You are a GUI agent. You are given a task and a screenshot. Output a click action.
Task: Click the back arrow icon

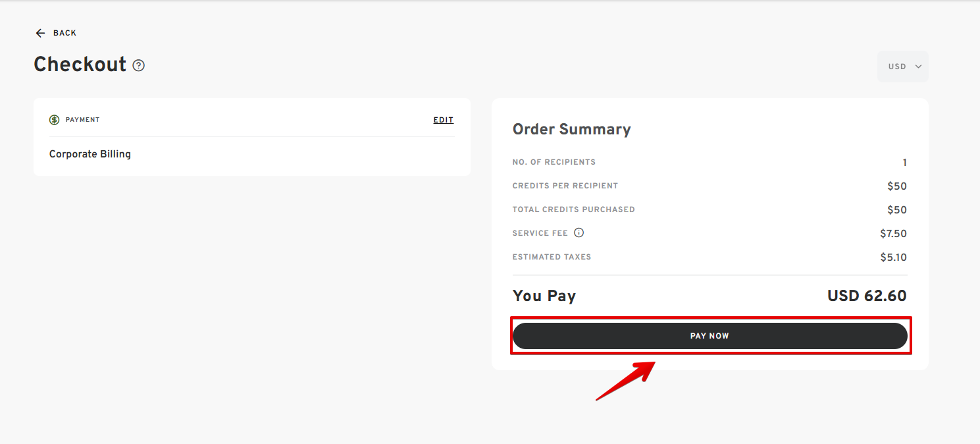[x=40, y=33]
